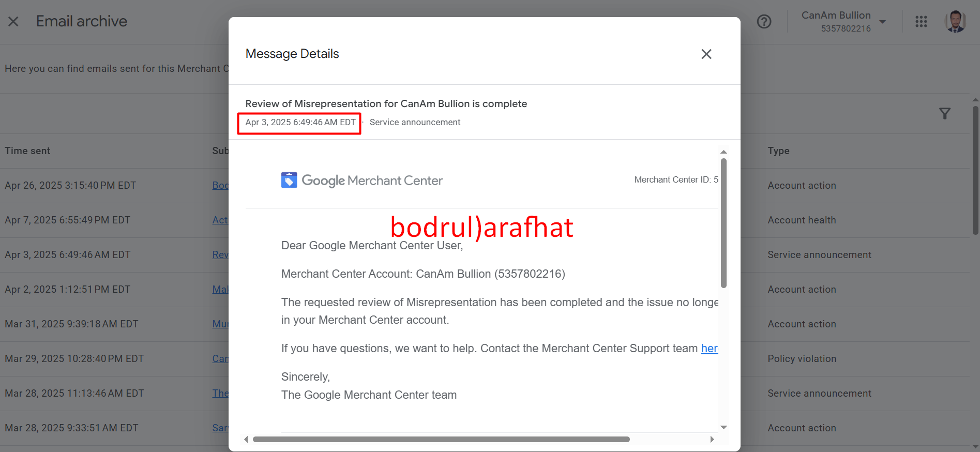Click Account action type for Apr 26 row
The width and height of the screenshot is (980, 452).
click(802, 186)
